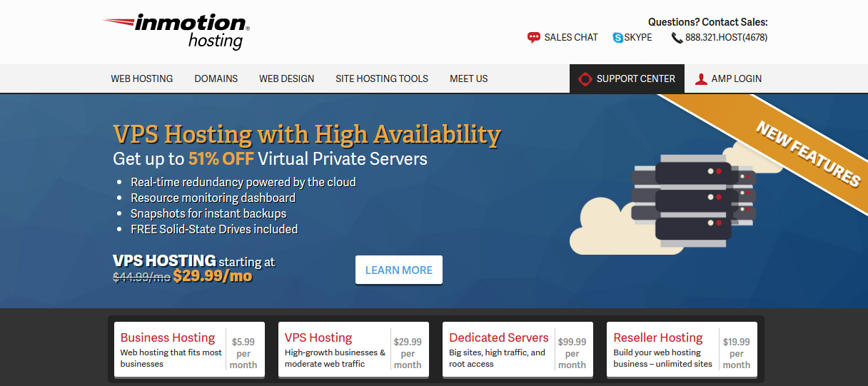Click the Learn More button
Image resolution: width=868 pixels, height=386 pixels.
[x=399, y=270]
